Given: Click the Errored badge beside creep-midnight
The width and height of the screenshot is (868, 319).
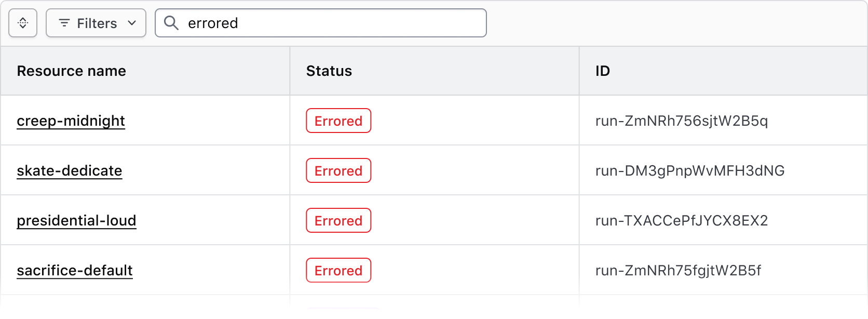Looking at the screenshot, I should point(338,121).
